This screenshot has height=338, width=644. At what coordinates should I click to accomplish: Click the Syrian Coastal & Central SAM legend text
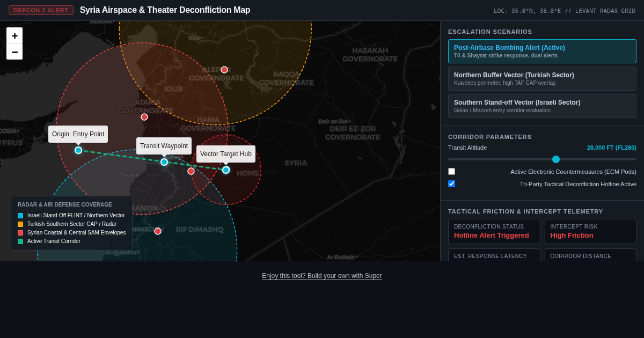point(77,233)
